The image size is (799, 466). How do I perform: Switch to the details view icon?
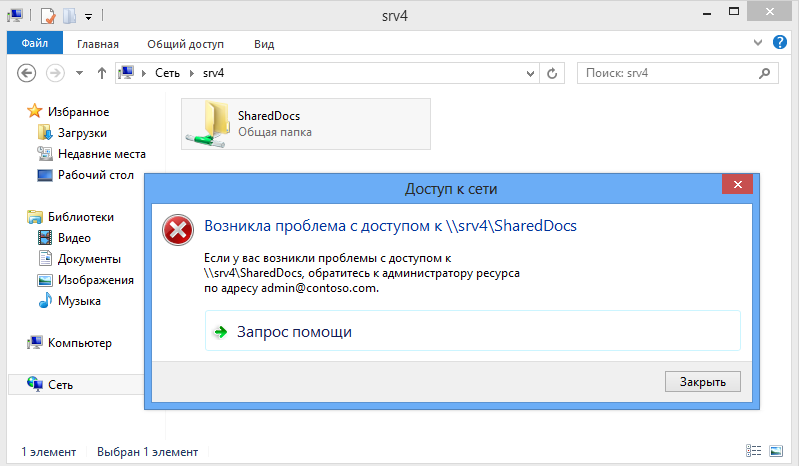[753, 451]
